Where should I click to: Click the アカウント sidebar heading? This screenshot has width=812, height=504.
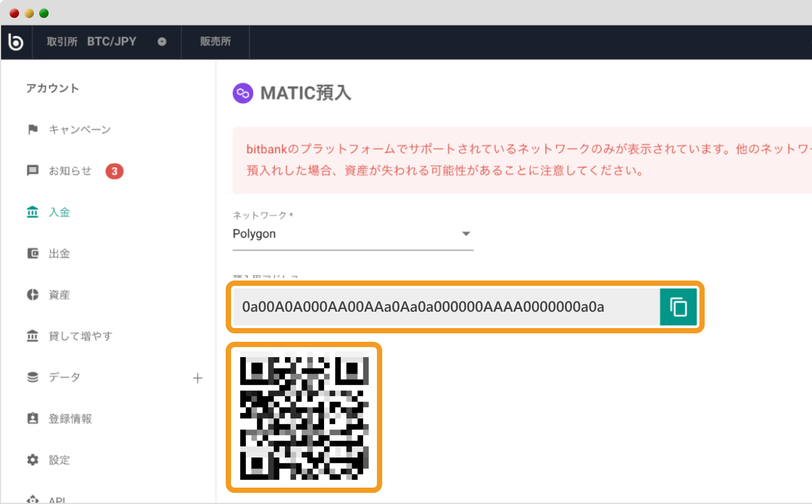(x=52, y=88)
